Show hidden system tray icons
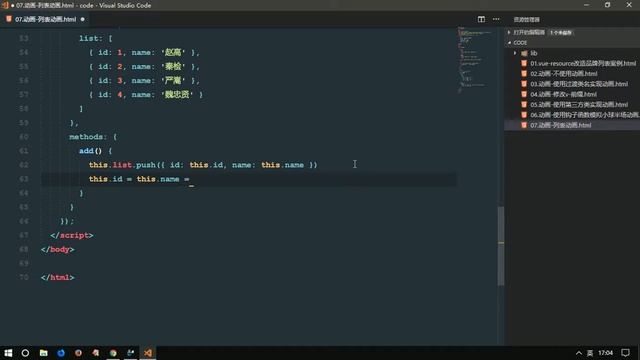 coord(578,353)
